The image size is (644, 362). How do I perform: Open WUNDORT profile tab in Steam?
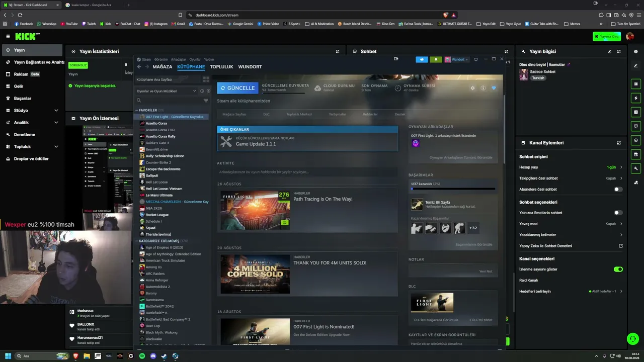pyautogui.click(x=250, y=67)
